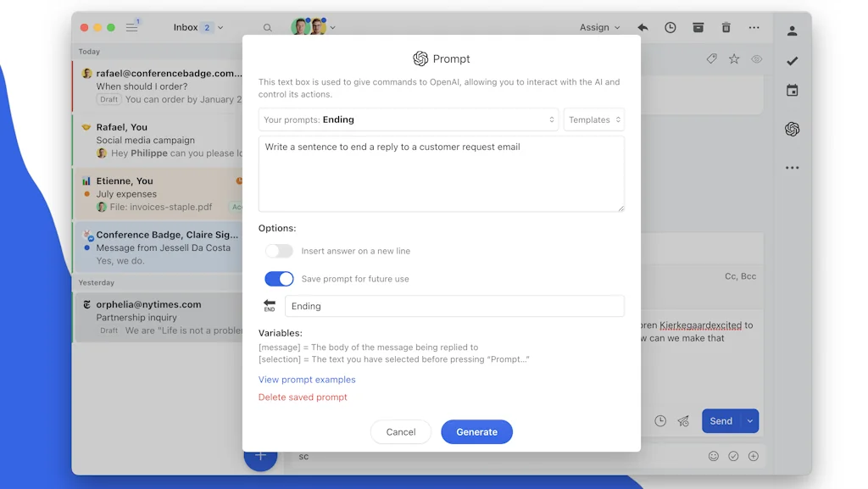Open the contacts person icon in sidebar
868x489 pixels.
click(x=792, y=31)
